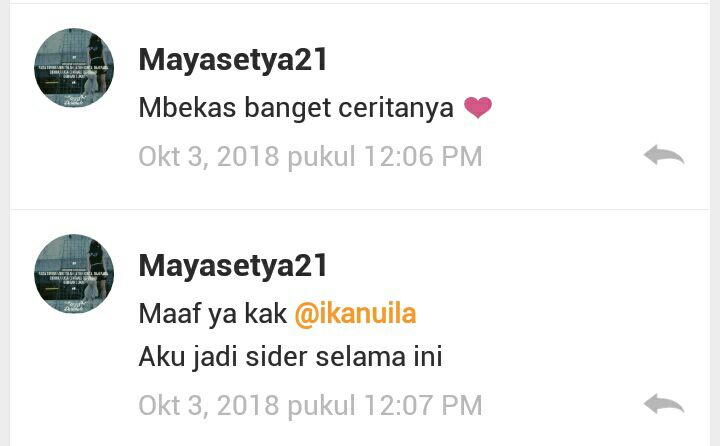Open the @ikanuila mentioned profile
The width and height of the screenshot is (720, 446).
click(355, 314)
